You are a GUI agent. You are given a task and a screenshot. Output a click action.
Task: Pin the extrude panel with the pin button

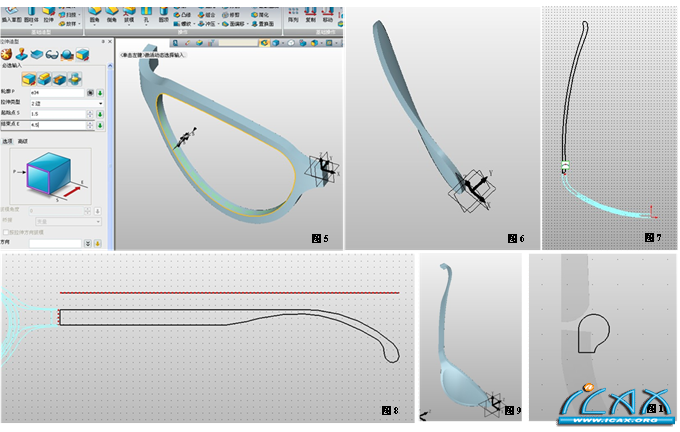pos(103,42)
